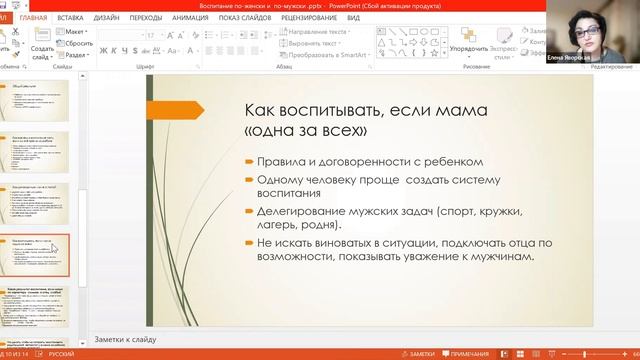Switch to the РЕЦЕНЗИРОВАНИЕ tab
The height and width of the screenshot is (360, 640).
(x=309, y=18)
